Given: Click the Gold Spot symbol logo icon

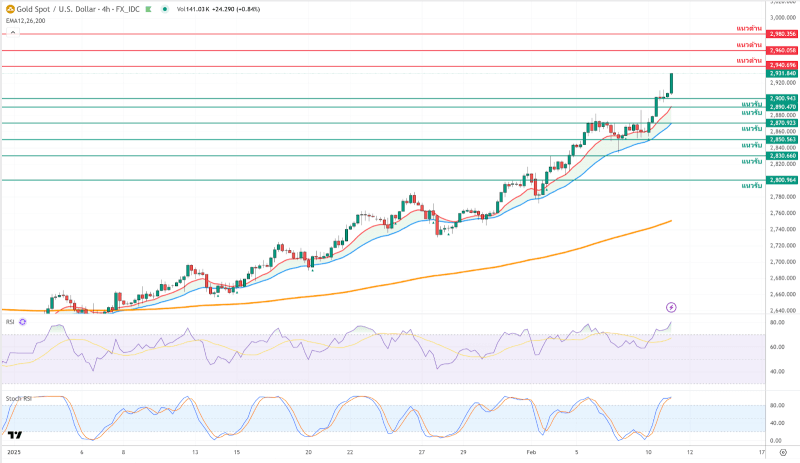Looking at the screenshot, I should (10, 8).
